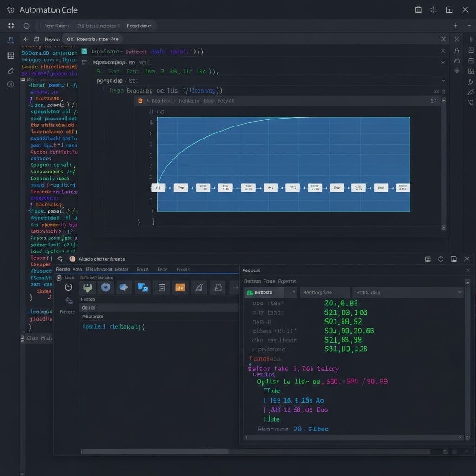Select the Rpylea editor tab at the top
Screen dimensions: 476x476
[x=52, y=39]
